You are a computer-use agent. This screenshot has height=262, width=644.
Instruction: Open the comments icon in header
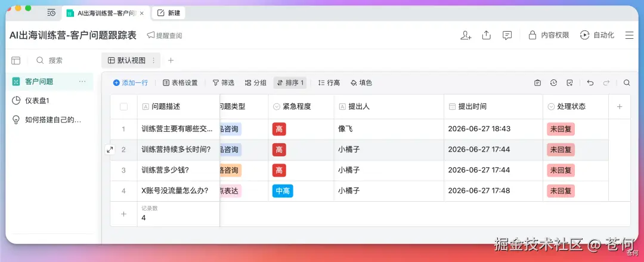point(507,35)
